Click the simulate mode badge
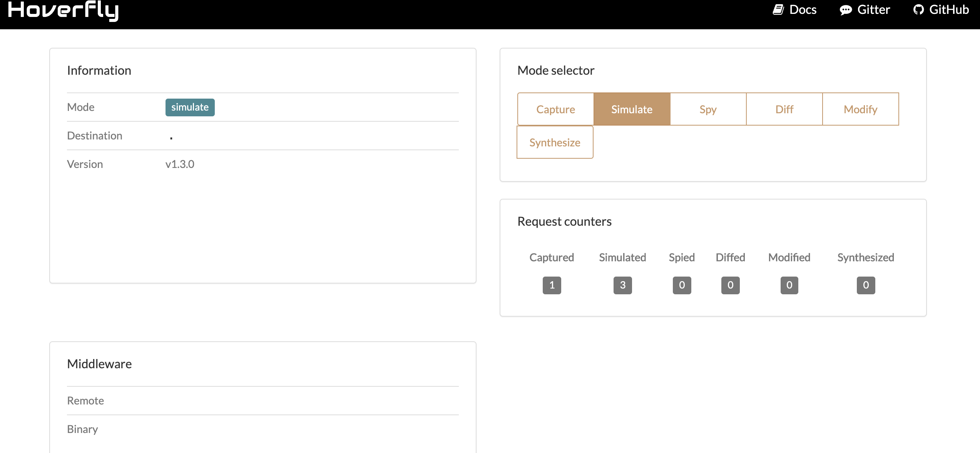The height and width of the screenshot is (453, 980). tap(190, 107)
